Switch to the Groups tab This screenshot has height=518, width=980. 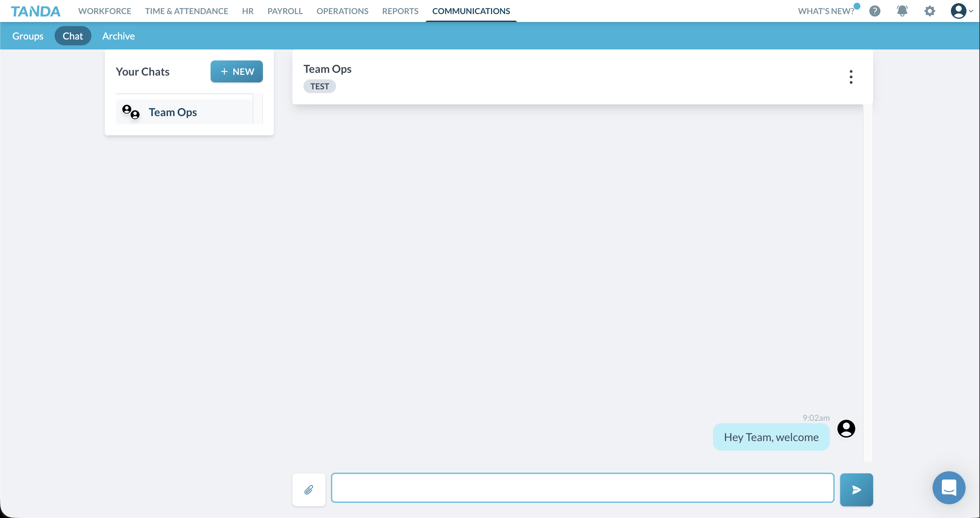point(27,36)
